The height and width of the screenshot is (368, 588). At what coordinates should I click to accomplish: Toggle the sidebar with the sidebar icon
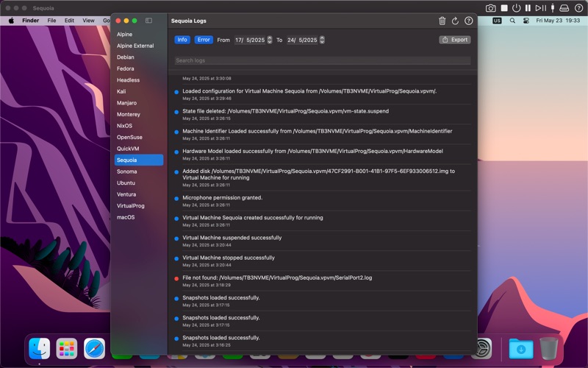[149, 21]
